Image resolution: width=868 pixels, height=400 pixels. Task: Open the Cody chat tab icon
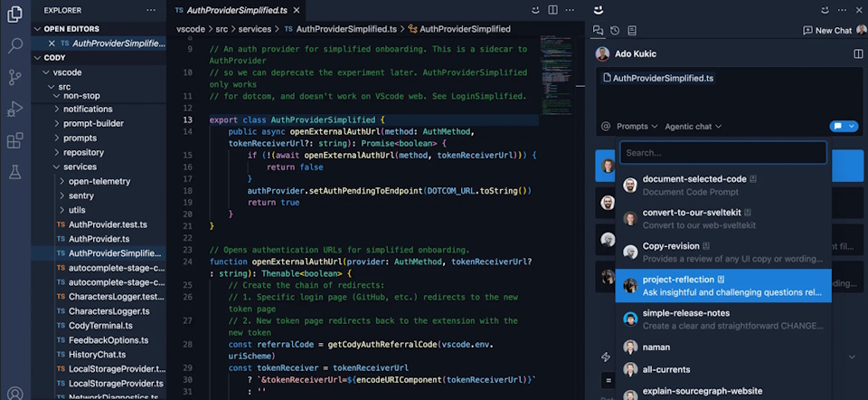coord(598,31)
